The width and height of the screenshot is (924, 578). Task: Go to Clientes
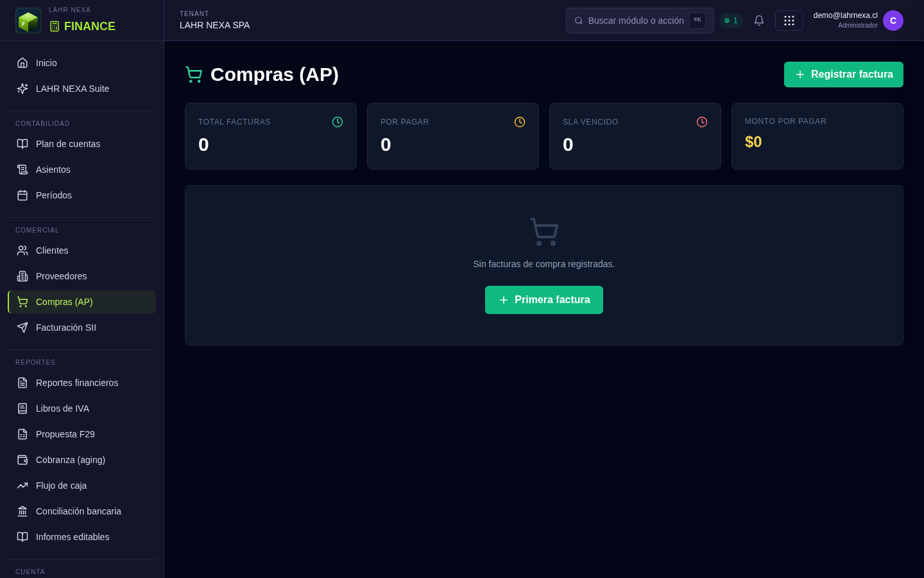[x=82, y=250]
